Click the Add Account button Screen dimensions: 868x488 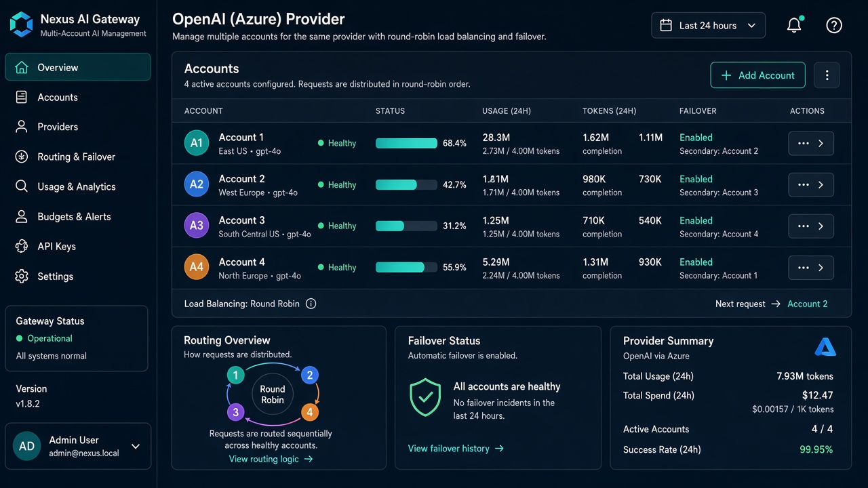[x=757, y=75]
